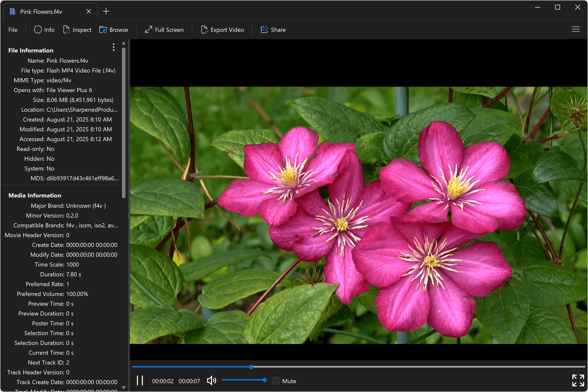This screenshot has height=392, width=588.
Task: Click the speaker icon in playback controls
Action: coord(211,380)
